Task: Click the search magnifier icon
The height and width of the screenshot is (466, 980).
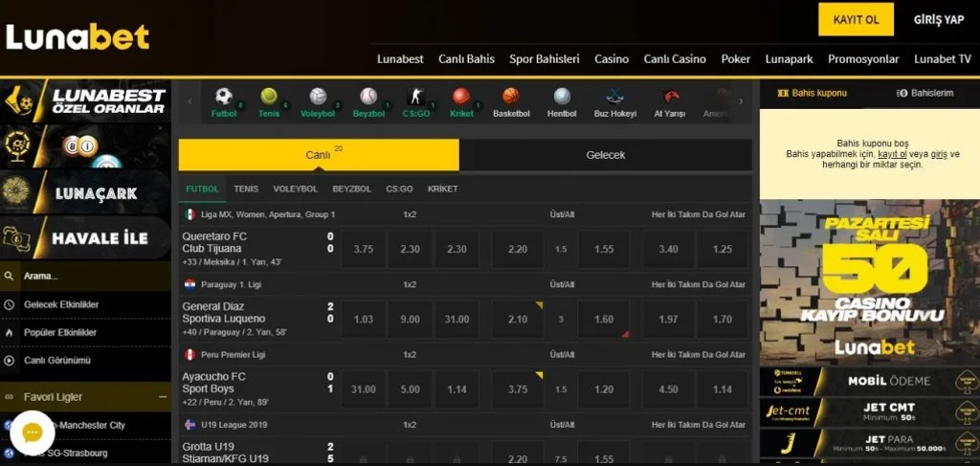Action: point(9,277)
